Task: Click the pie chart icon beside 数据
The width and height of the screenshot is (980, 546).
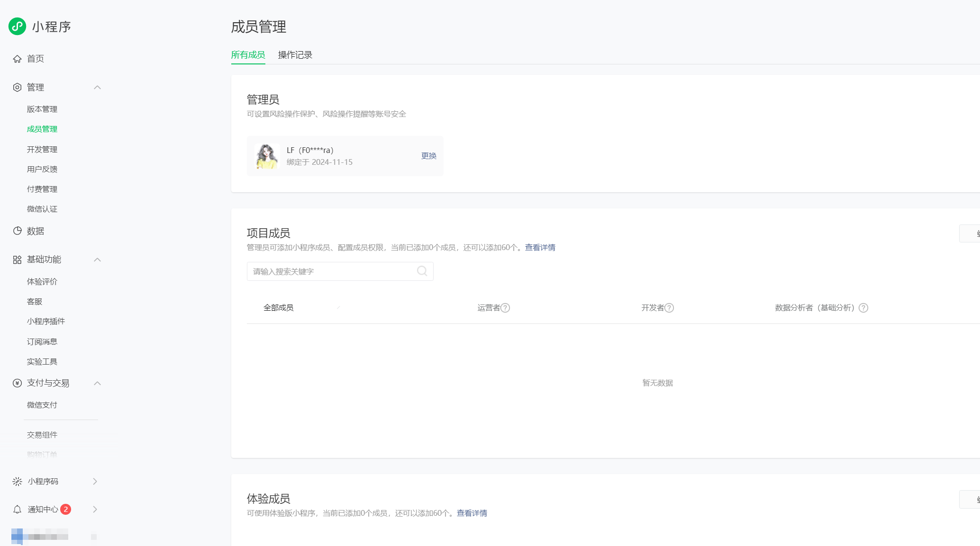Action: point(18,231)
